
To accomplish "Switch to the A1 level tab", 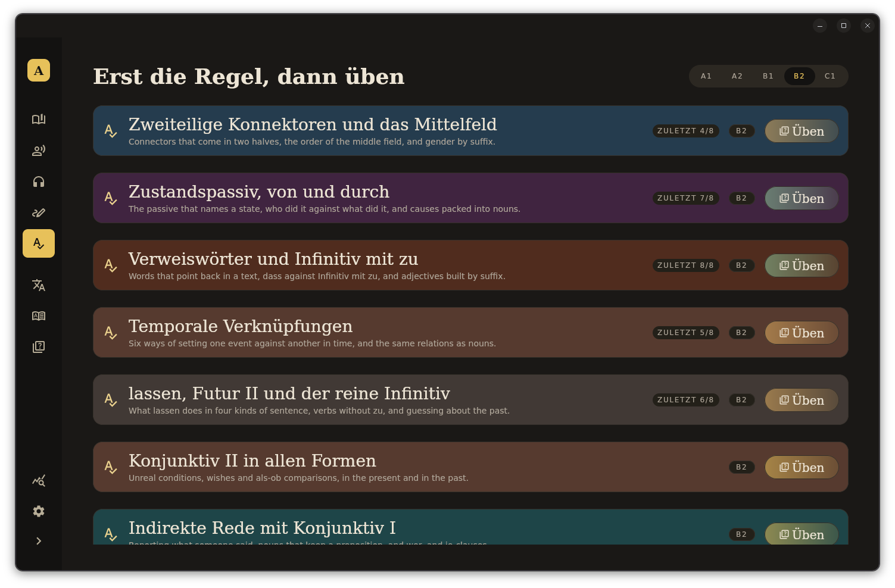I will click(x=706, y=76).
